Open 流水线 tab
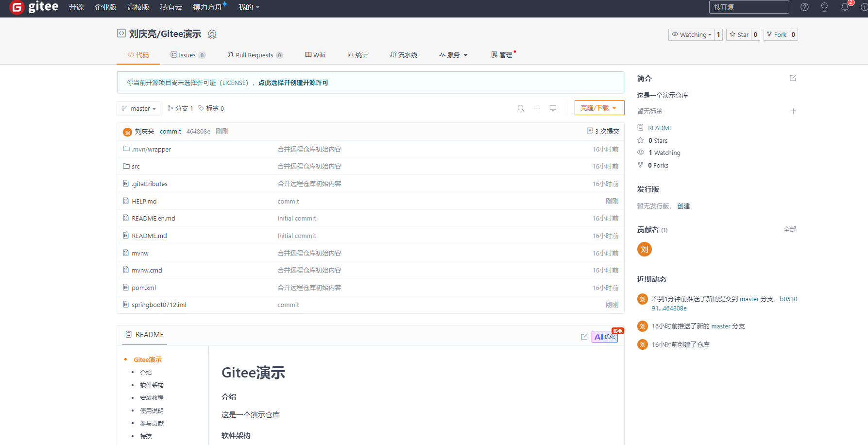This screenshot has height=445, width=868. [404, 55]
